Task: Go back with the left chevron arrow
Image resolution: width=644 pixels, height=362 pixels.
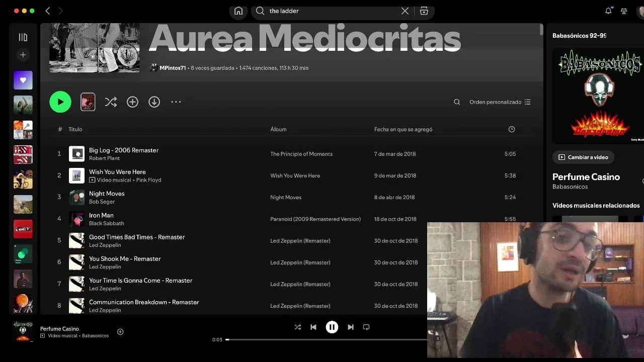Action: pos(48,11)
